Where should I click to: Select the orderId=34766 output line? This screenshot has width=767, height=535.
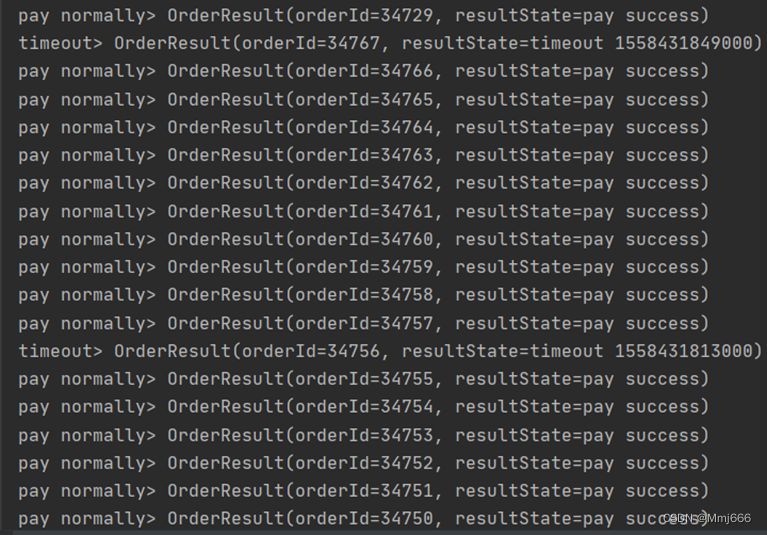click(x=363, y=71)
